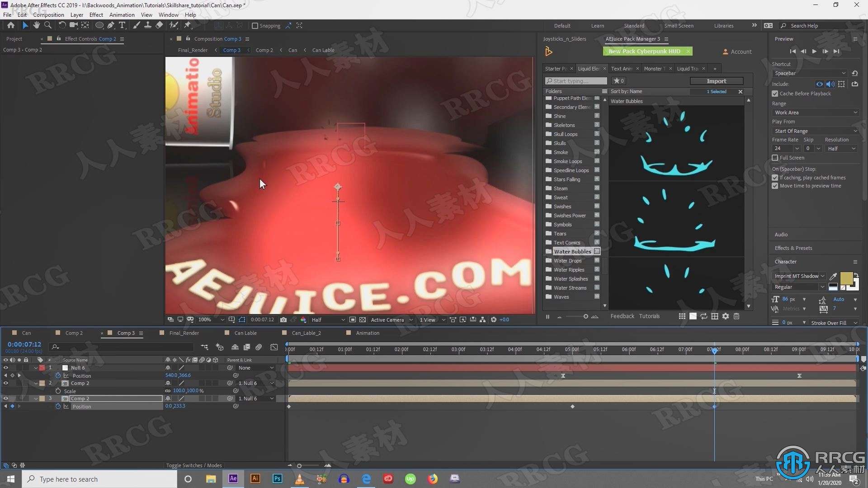Switch to the Joysticks_n_Sliders panel tab
This screenshot has height=488, width=868.
coord(565,39)
